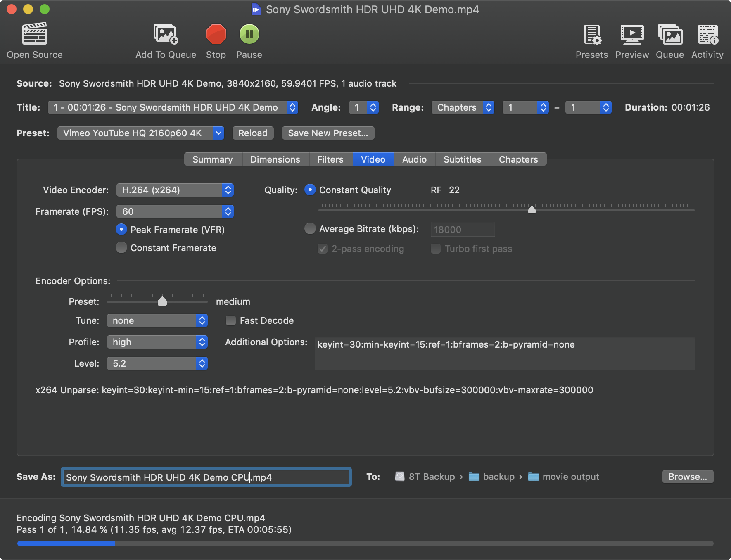731x560 pixels.
Task: Select Peak Framerate (VFR) option
Action: pos(121,229)
